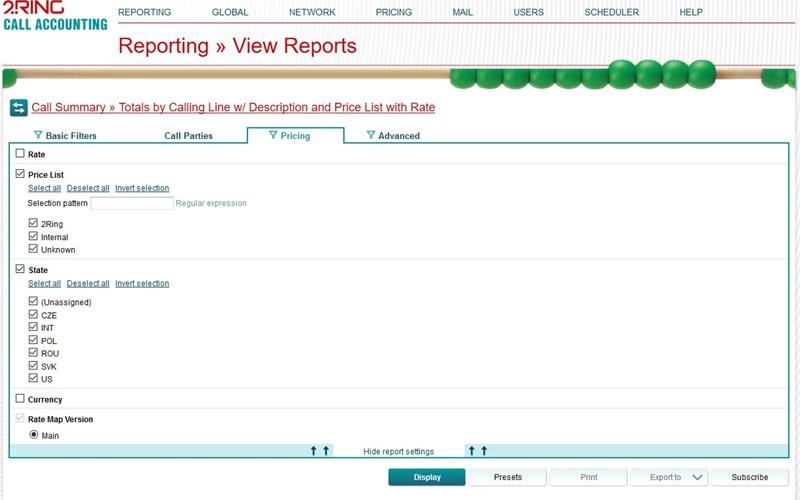Viewport: 800px width, 500px height.
Task: Select the Main rate map radio button
Action: tap(34, 435)
